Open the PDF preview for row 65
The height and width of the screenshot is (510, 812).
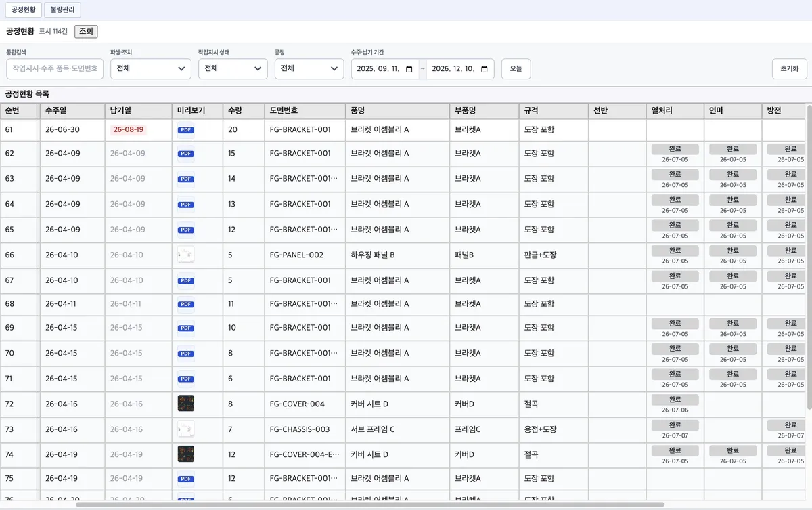click(185, 230)
